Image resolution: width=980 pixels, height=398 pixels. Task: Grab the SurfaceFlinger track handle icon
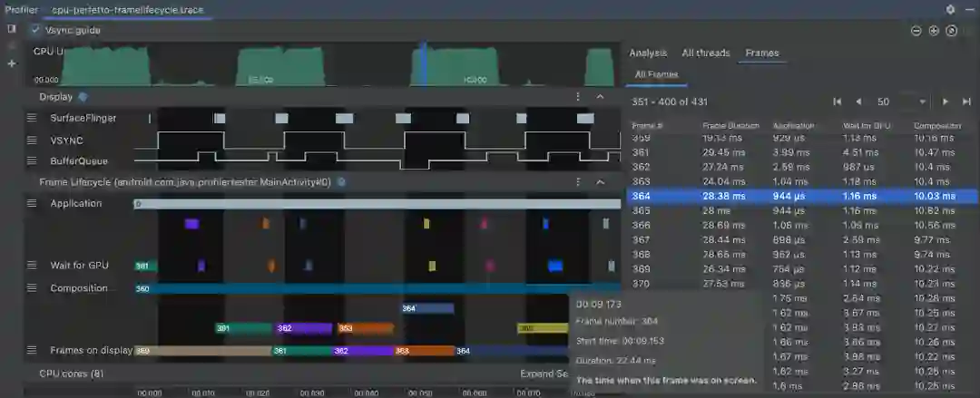click(32, 118)
